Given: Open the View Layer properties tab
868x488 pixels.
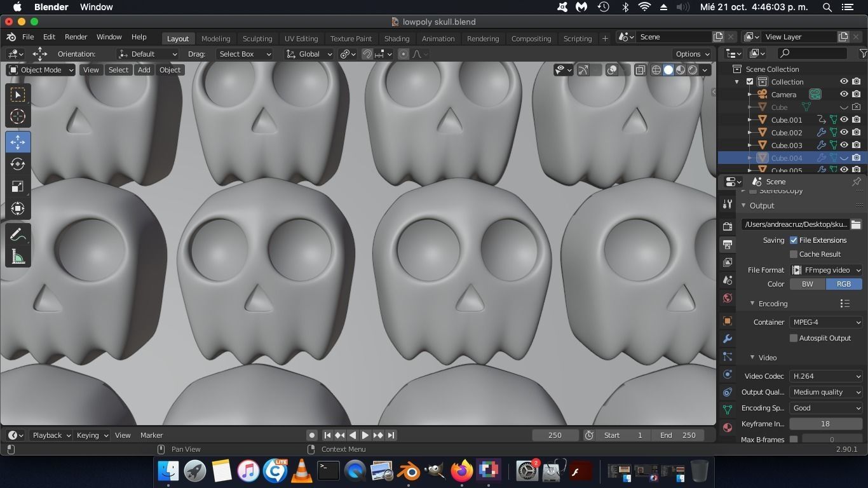Looking at the screenshot, I should (x=728, y=262).
